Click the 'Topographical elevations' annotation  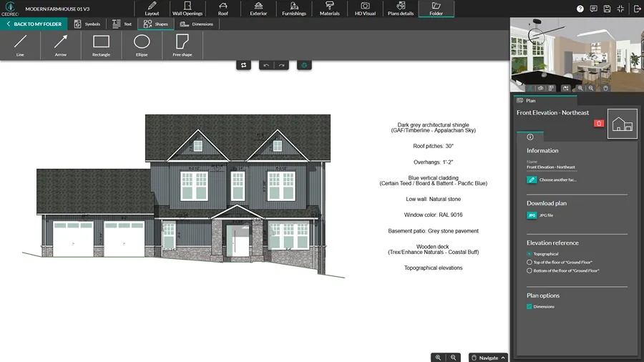coord(433,268)
